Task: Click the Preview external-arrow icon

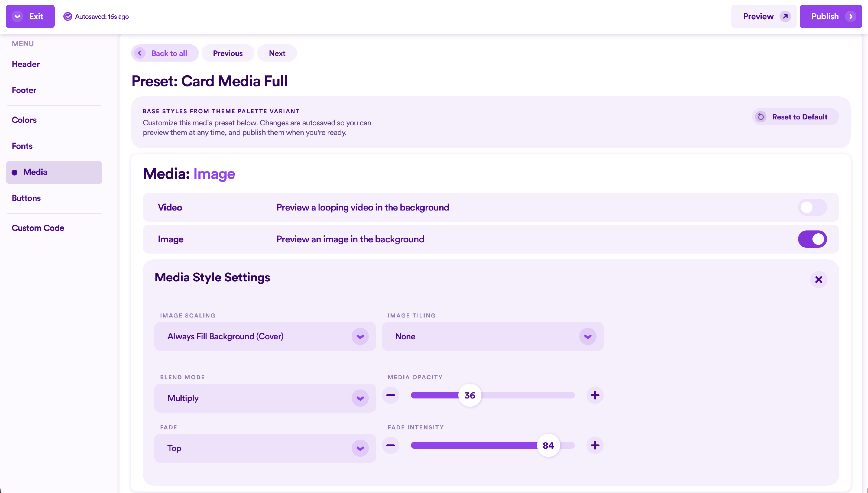Action: 785,16
